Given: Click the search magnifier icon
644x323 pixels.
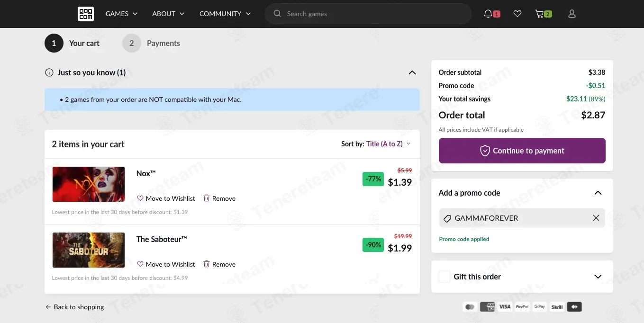Looking at the screenshot, I should [278, 14].
